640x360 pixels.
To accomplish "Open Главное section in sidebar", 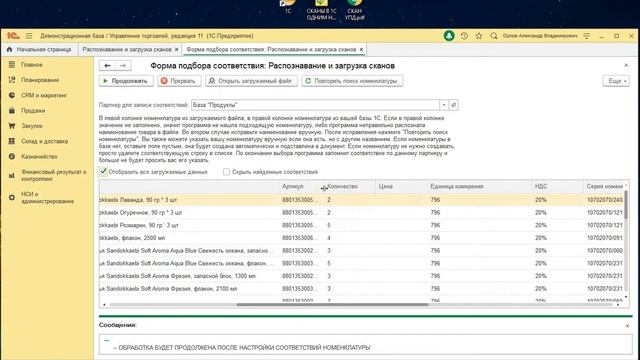I will 31,64.
